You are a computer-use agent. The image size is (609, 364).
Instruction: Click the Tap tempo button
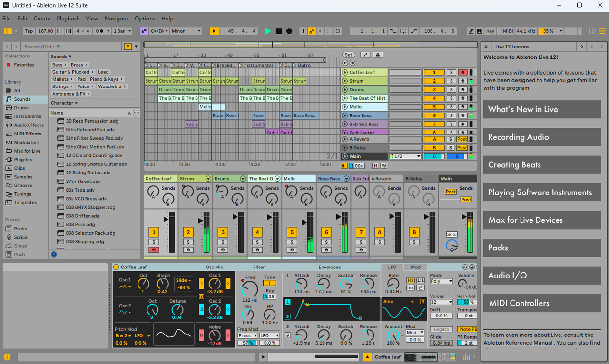pos(29,31)
